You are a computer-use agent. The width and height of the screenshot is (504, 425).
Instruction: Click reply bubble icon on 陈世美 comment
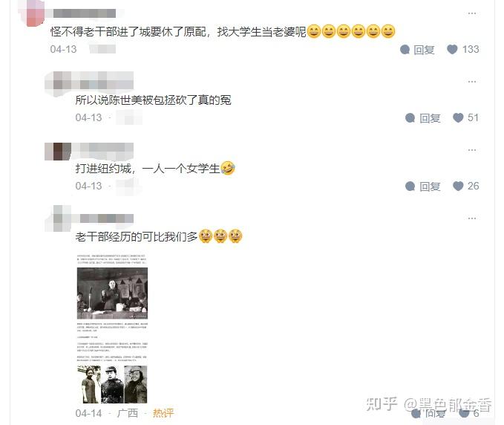click(x=410, y=118)
